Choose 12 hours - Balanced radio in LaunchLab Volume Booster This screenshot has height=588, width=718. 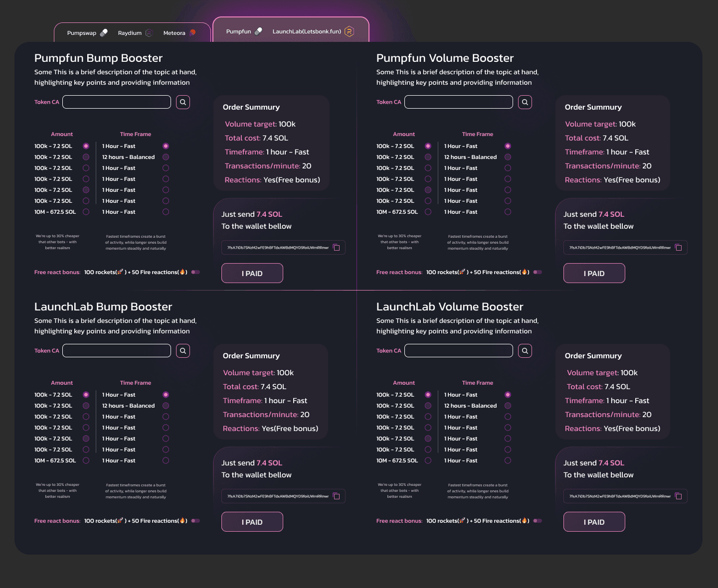pos(508,406)
